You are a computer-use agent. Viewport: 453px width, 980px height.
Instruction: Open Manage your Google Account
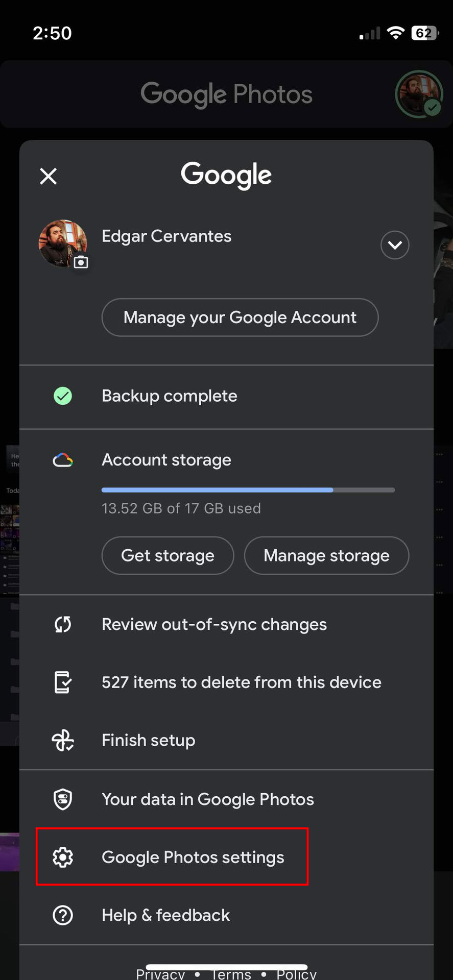click(240, 317)
